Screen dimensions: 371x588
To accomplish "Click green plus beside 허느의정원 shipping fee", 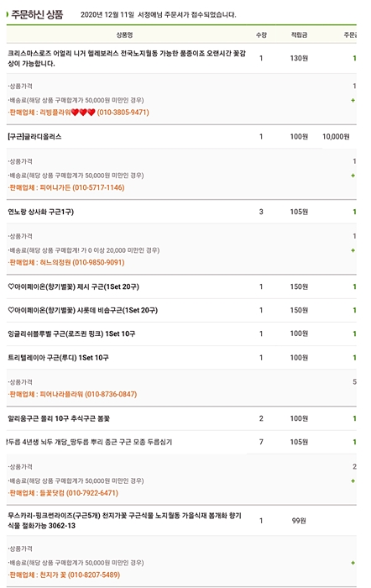I will [x=353, y=250].
